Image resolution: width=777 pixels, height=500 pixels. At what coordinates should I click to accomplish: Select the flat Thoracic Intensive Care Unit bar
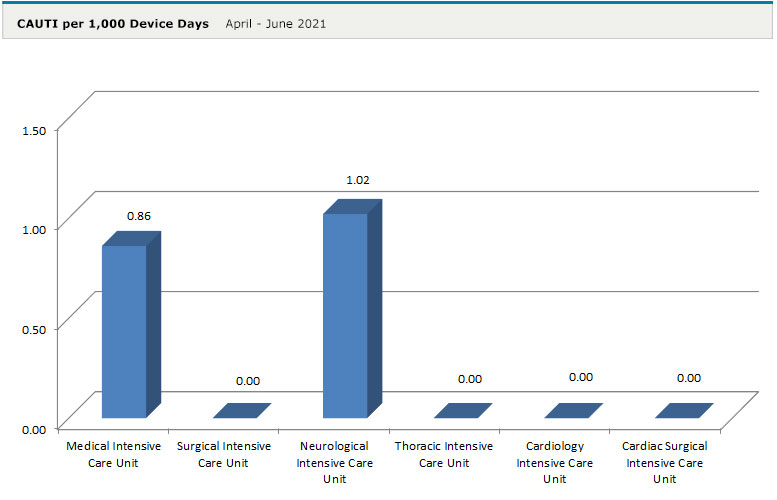pyautogui.click(x=462, y=411)
